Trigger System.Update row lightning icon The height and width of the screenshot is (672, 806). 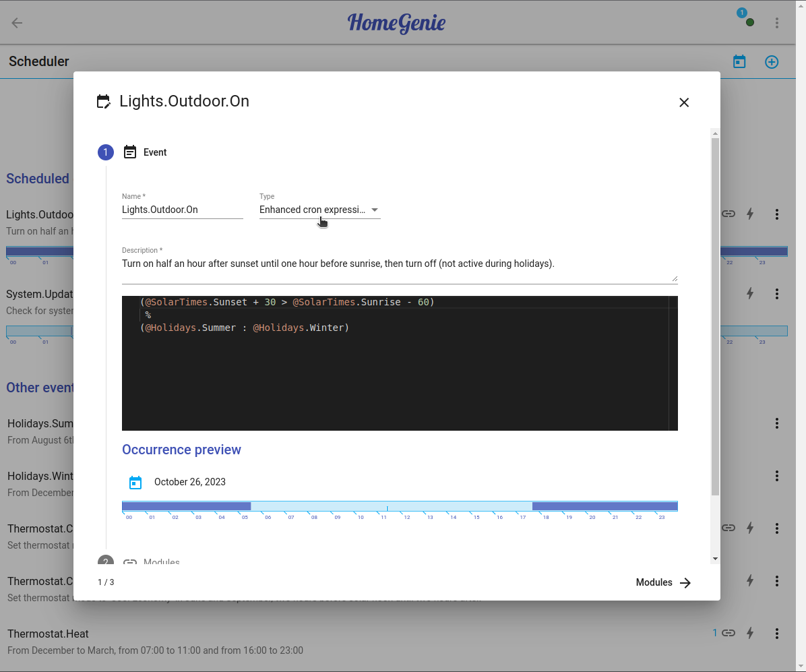750,294
